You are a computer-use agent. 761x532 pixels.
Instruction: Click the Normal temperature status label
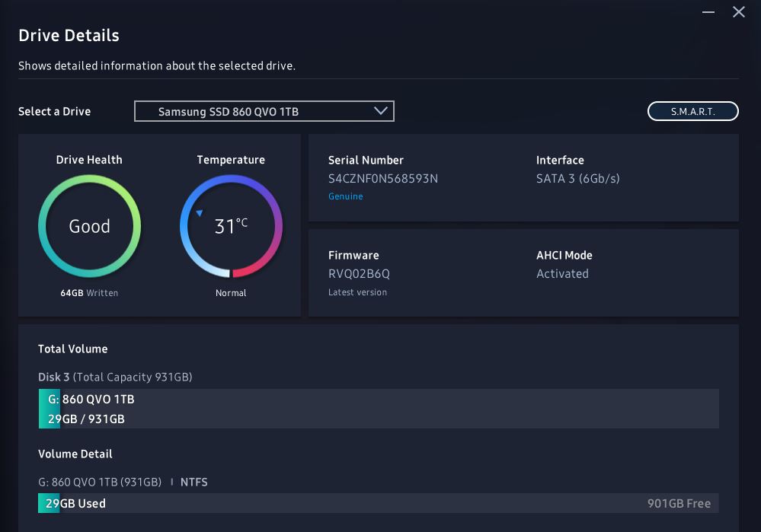[x=231, y=293]
